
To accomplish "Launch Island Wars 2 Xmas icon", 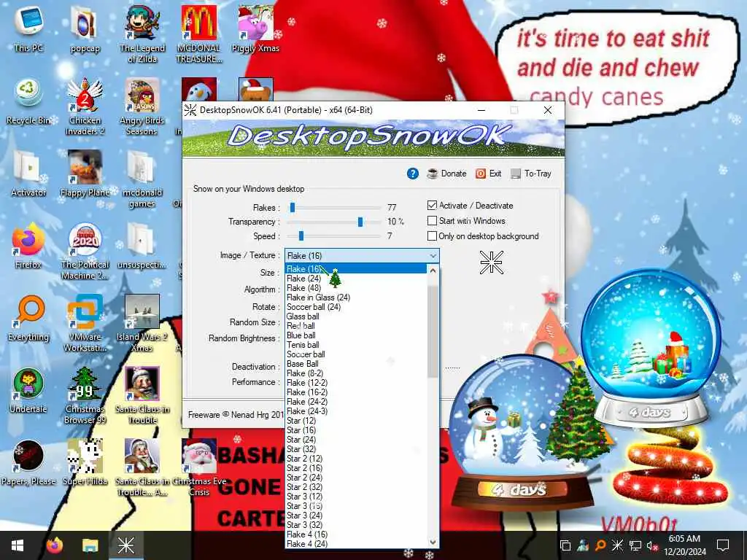I will (142, 323).
